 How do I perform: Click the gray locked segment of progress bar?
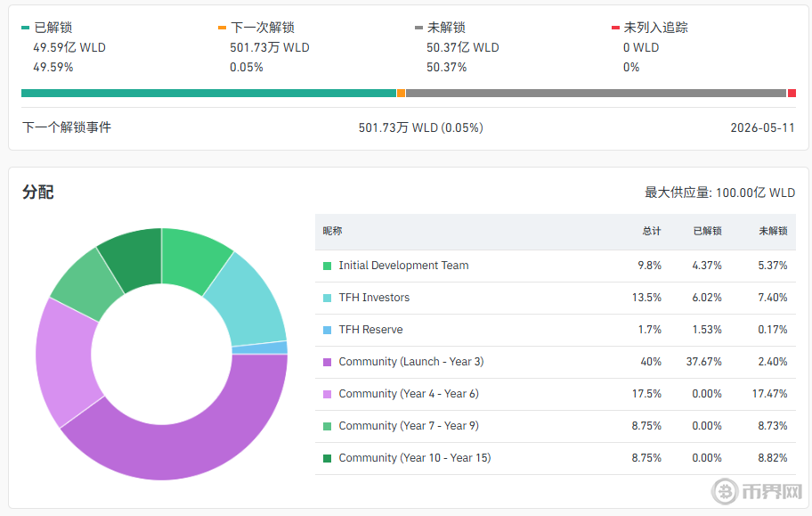596,94
